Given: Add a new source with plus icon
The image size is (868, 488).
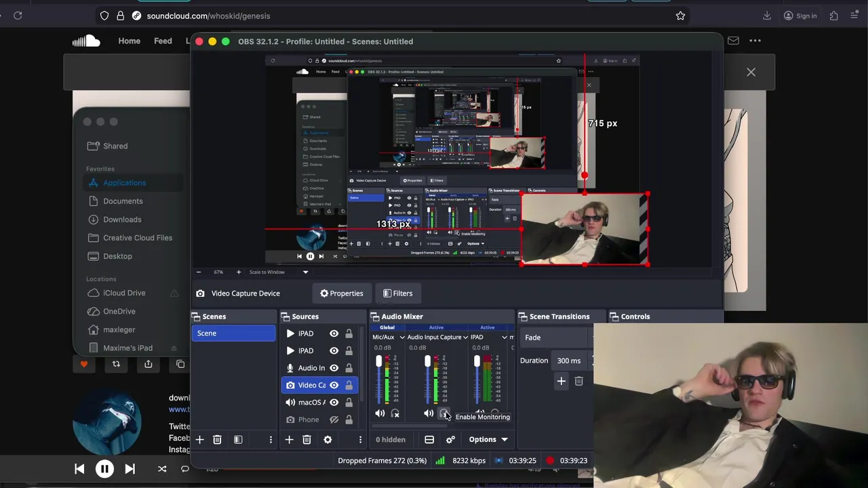Looking at the screenshot, I should [x=289, y=440].
